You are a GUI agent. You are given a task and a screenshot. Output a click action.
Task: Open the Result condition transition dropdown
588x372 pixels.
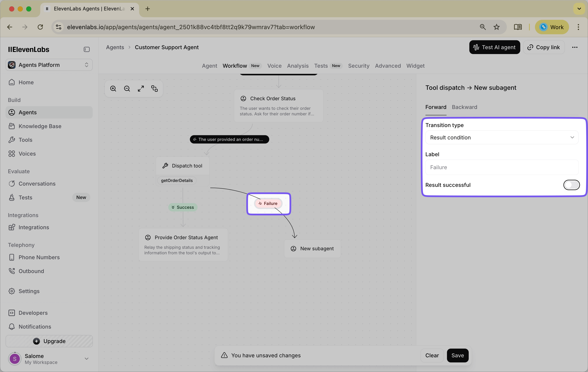point(502,137)
